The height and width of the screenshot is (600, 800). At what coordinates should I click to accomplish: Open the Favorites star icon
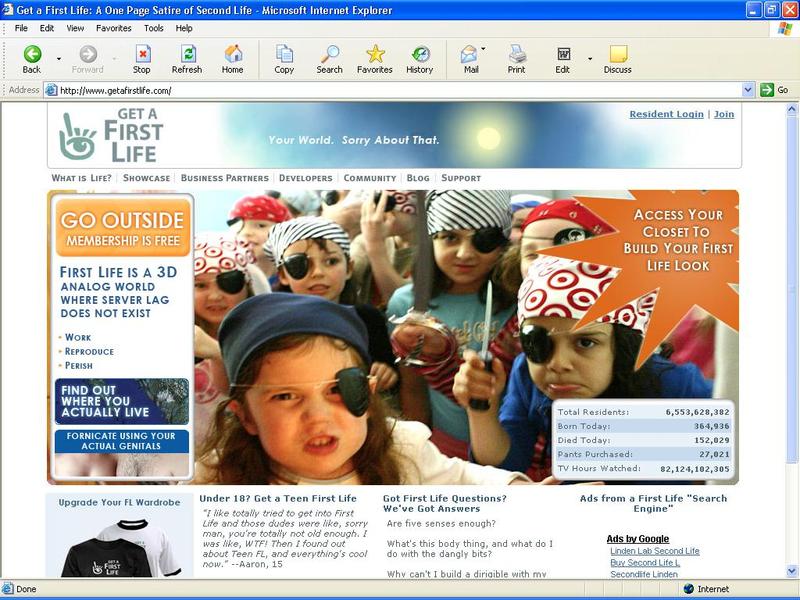(375, 54)
